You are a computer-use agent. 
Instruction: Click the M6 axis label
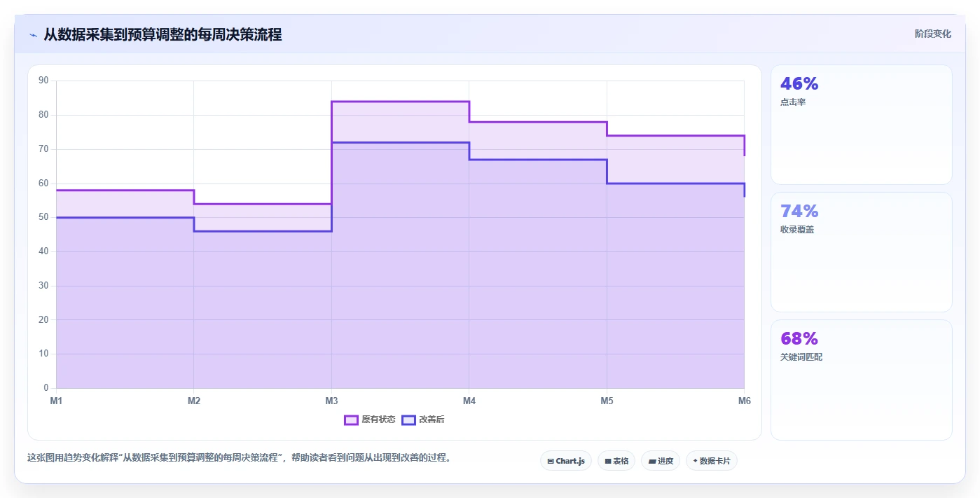[744, 401]
